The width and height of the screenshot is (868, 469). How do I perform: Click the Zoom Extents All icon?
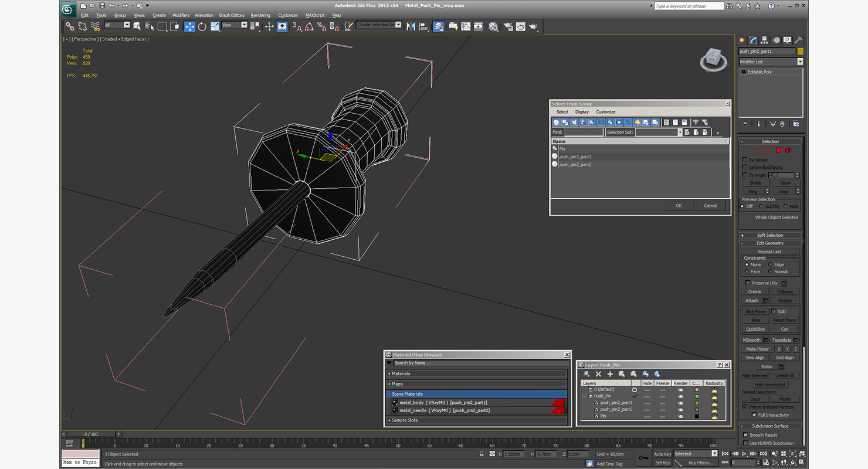[801, 454]
